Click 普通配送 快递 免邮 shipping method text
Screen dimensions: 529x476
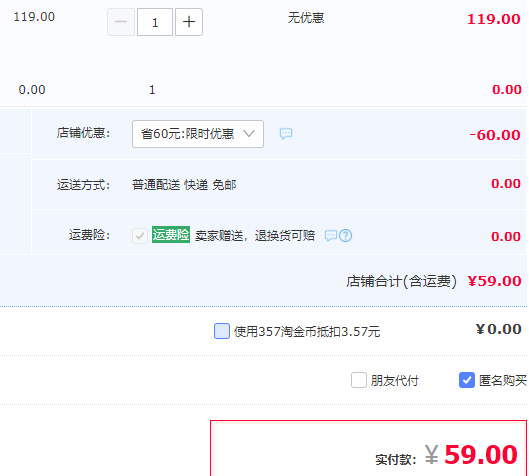(x=184, y=185)
